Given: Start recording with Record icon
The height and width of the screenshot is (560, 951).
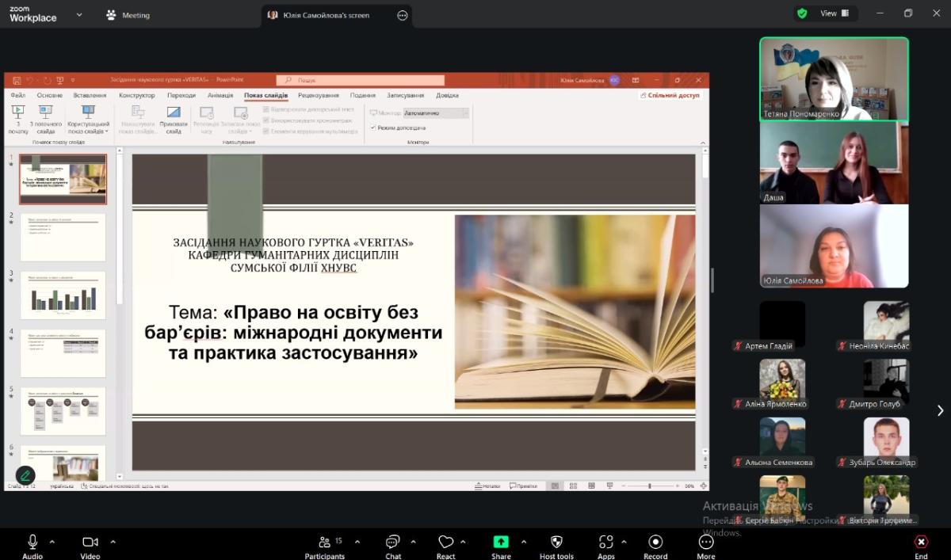Looking at the screenshot, I should pos(655,542).
